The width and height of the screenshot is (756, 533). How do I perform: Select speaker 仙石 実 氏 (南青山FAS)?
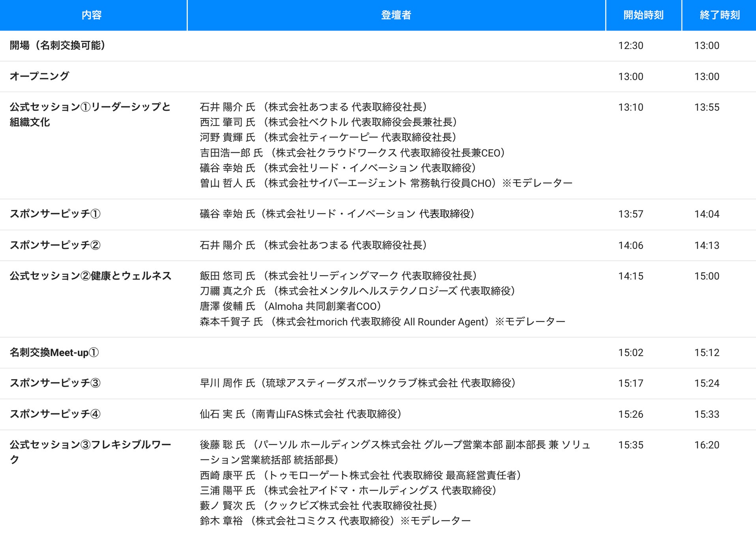[301, 414]
